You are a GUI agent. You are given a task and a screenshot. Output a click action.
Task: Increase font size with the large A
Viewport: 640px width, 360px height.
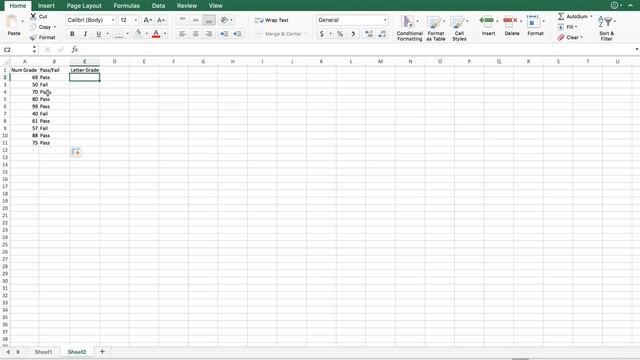click(x=147, y=20)
